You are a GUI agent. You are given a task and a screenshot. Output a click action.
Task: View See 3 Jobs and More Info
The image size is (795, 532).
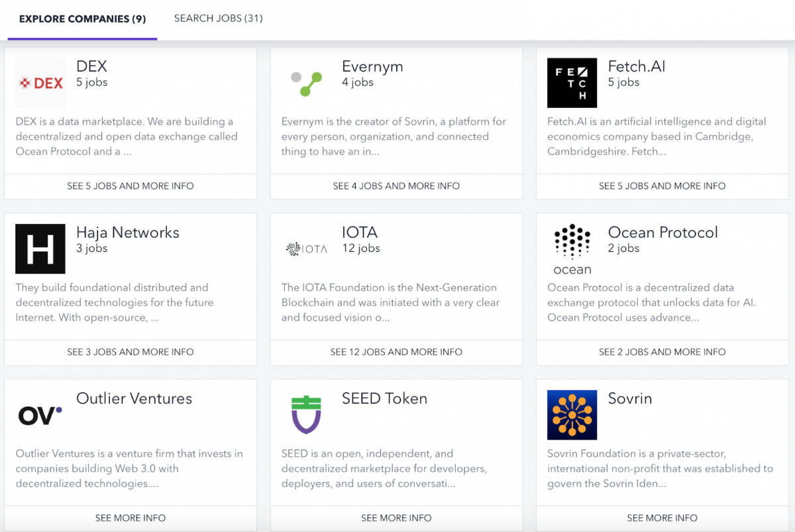pos(131,352)
